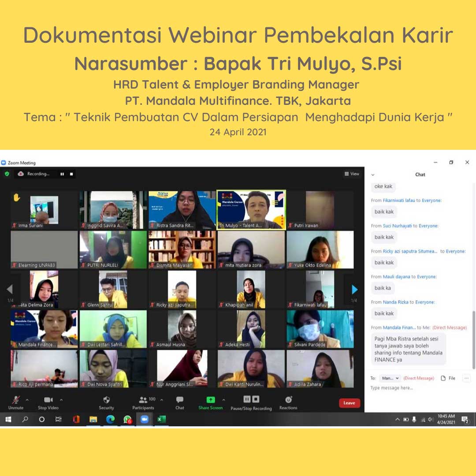Click the green encryption shield icon

pyautogui.click(x=7, y=174)
